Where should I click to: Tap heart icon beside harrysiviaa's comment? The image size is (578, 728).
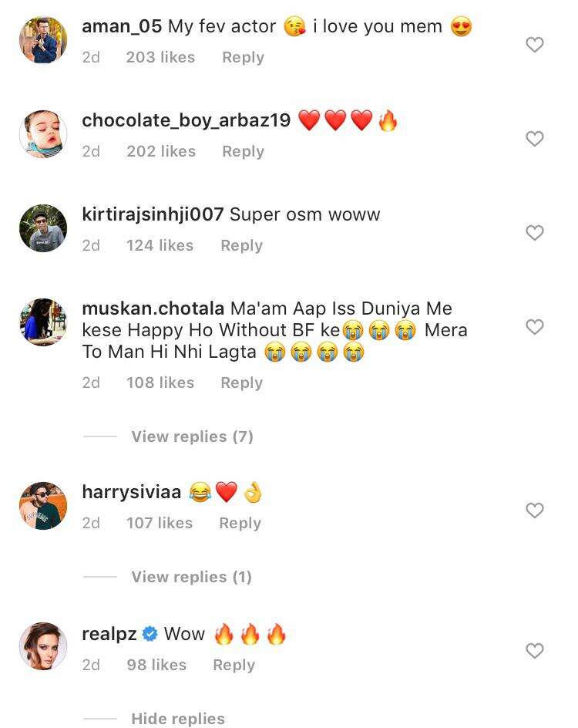(x=534, y=511)
